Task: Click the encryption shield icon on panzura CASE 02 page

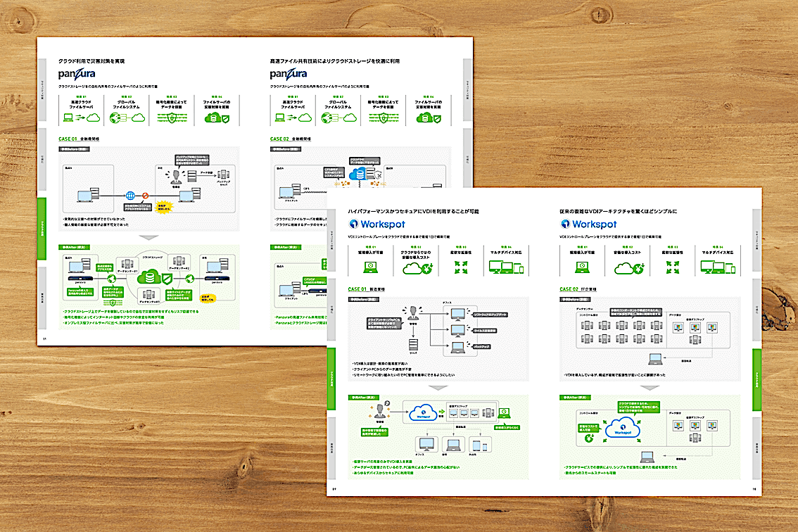Action: point(384,118)
